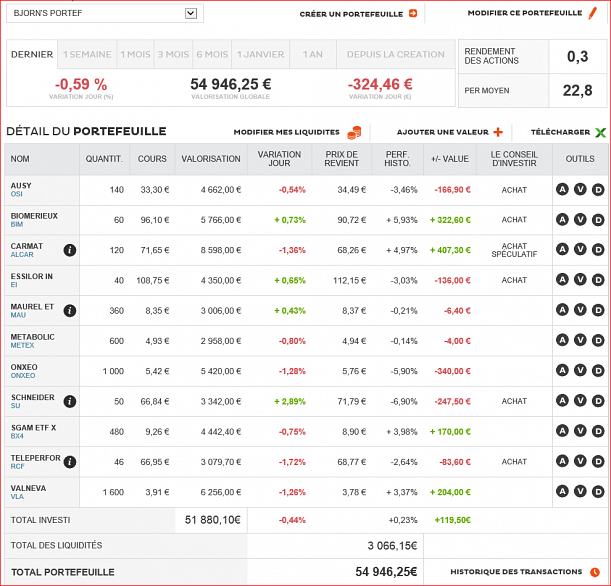
Task: Open the blue ONXEO ticker link
Action: click(23, 376)
